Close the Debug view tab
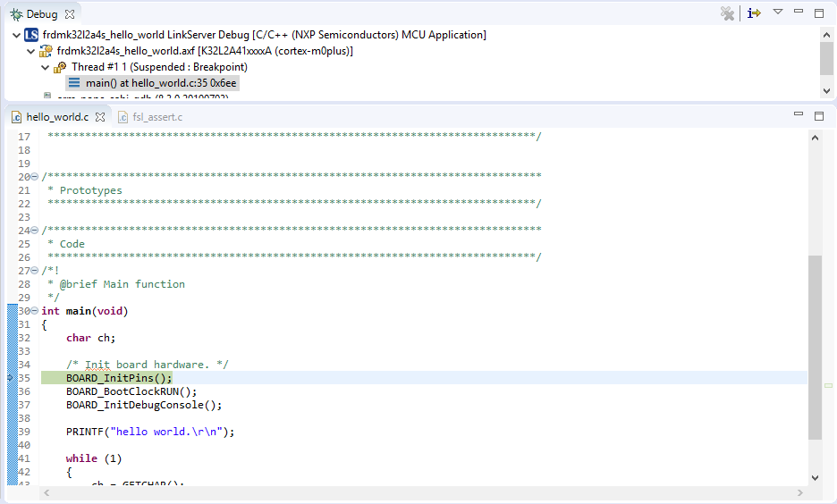The width and height of the screenshot is (837, 504). click(70, 14)
